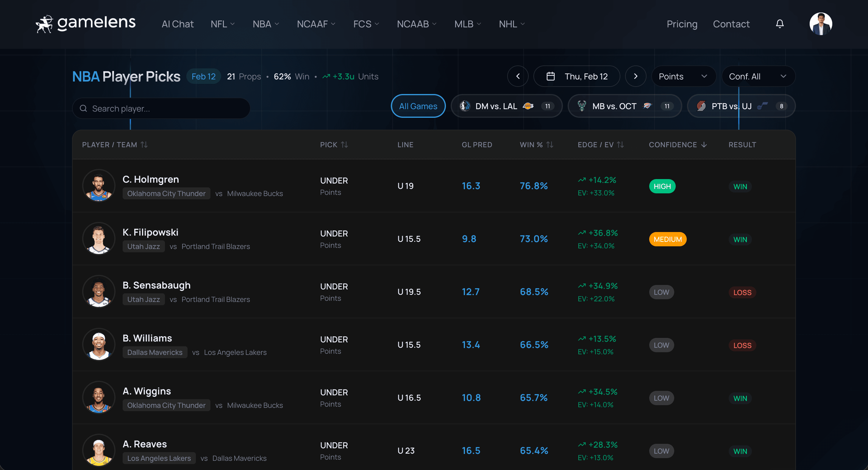This screenshot has width=868, height=470.
Task: Click Los Angeles Lakers tag for Reaves
Action: 159,458
